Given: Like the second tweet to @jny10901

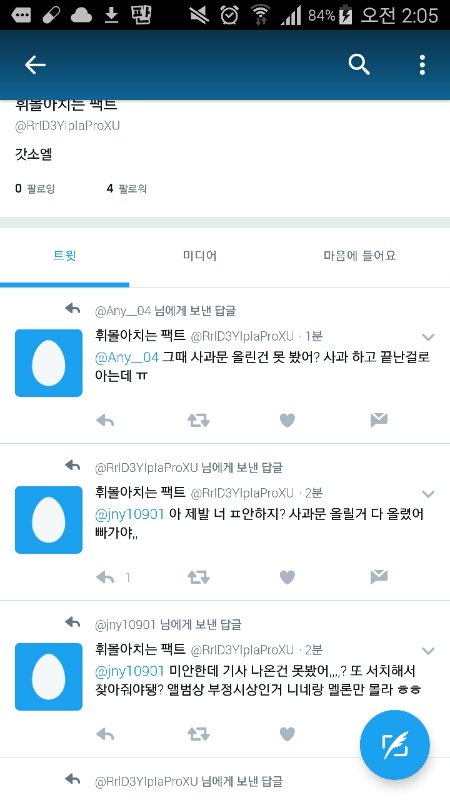Looking at the screenshot, I should 288,578.
